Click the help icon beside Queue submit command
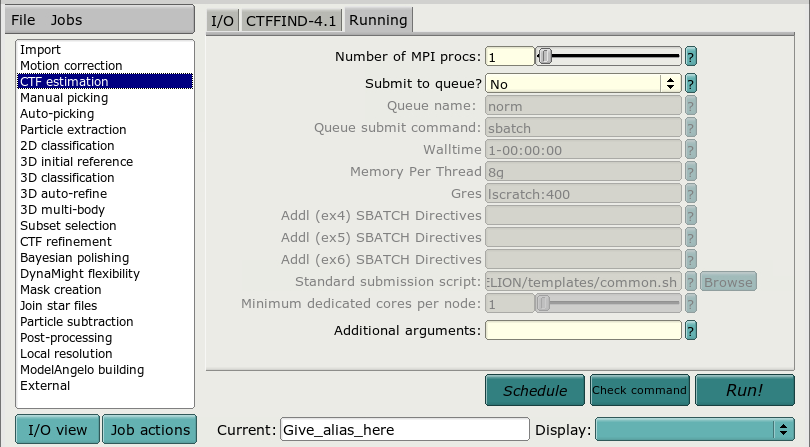The height and width of the screenshot is (447, 810). coord(691,128)
